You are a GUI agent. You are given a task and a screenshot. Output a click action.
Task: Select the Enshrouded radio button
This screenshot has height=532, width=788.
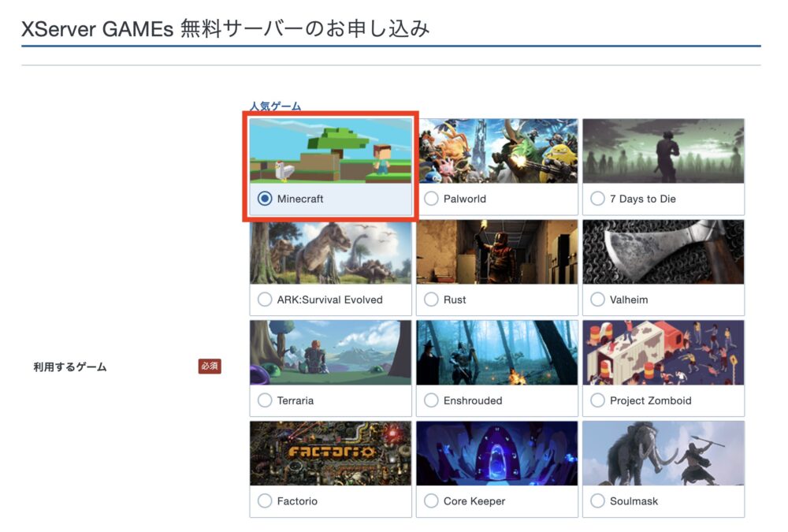431,400
